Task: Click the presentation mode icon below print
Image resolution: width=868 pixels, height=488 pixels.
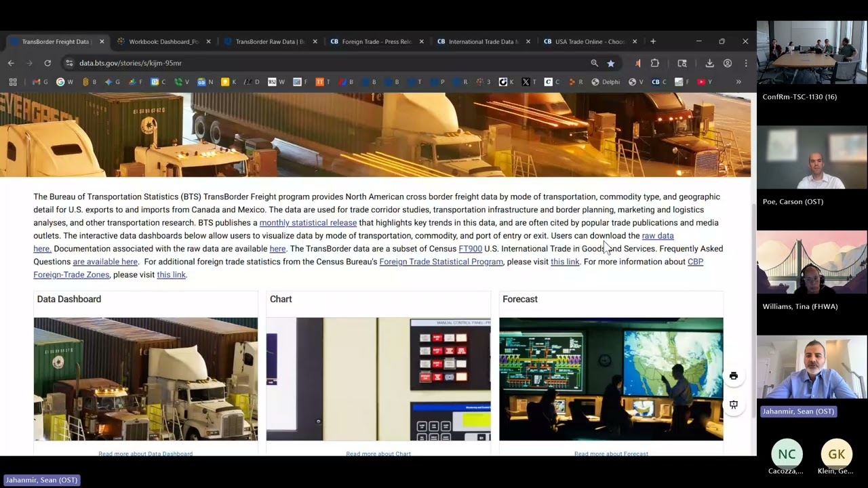Action: pyautogui.click(x=734, y=404)
